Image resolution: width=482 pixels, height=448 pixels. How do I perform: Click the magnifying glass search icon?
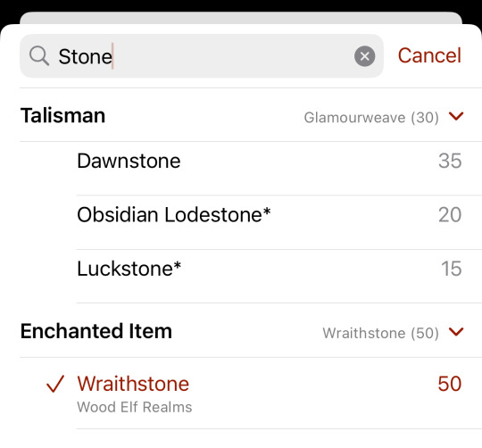point(39,56)
